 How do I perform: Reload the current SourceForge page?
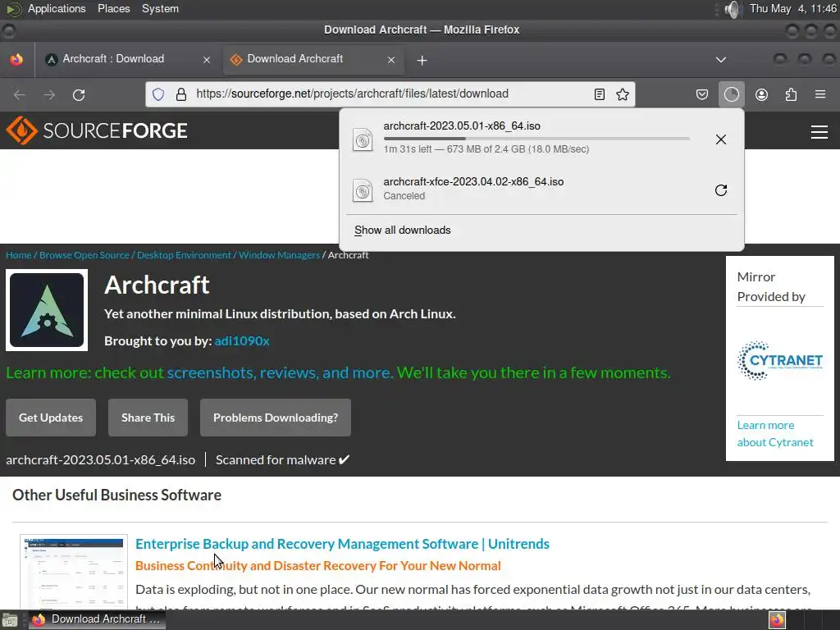pos(79,95)
